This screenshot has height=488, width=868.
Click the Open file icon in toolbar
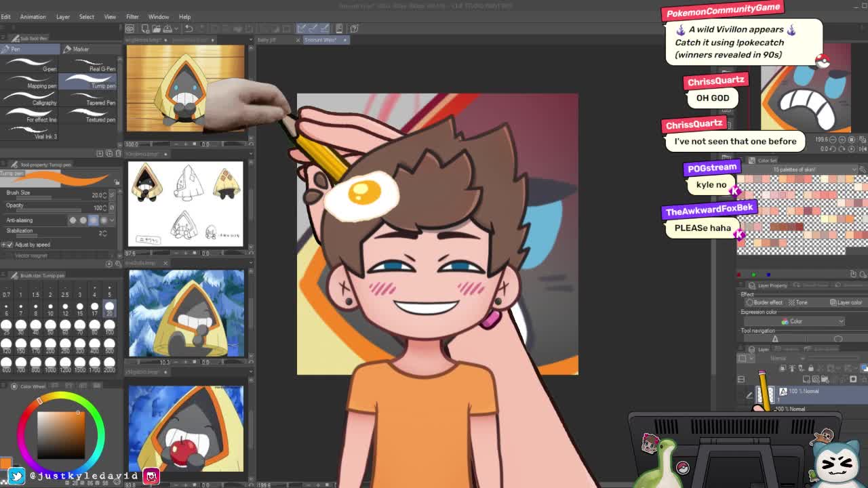[155, 28]
